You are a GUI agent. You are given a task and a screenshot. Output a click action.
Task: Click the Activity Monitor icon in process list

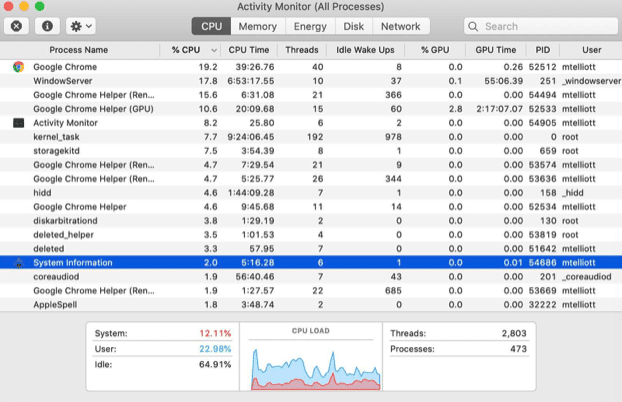pos(18,122)
